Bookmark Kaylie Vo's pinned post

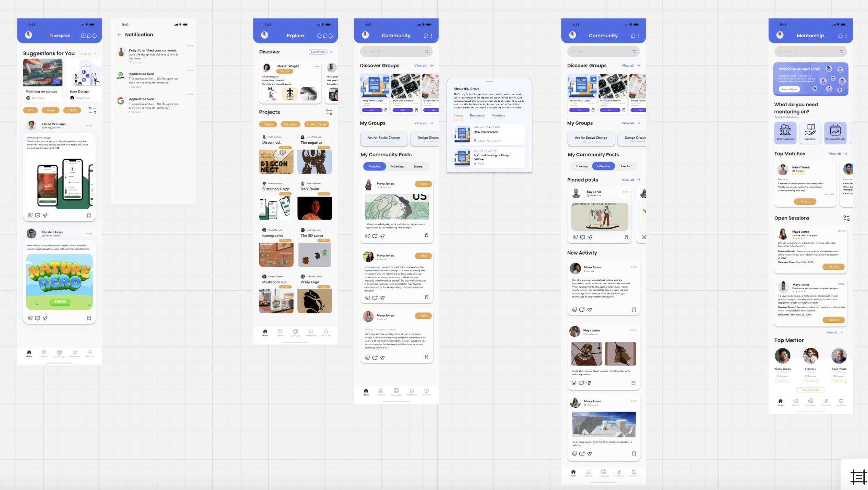click(626, 237)
